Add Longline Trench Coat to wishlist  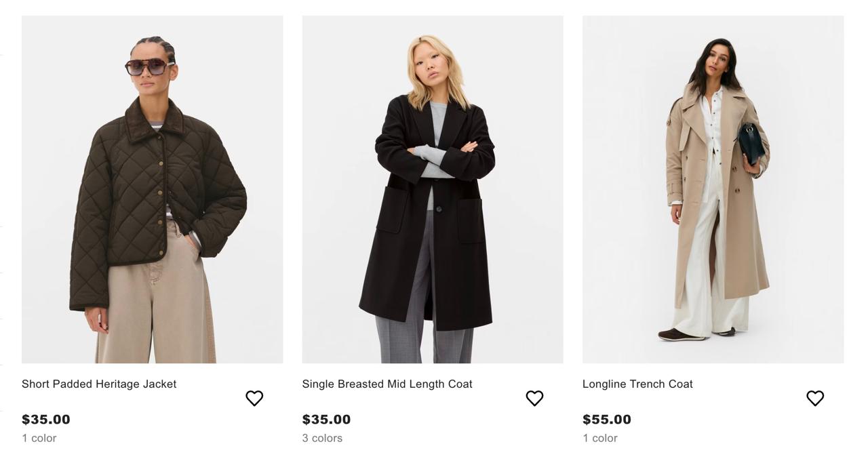(815, 399)
